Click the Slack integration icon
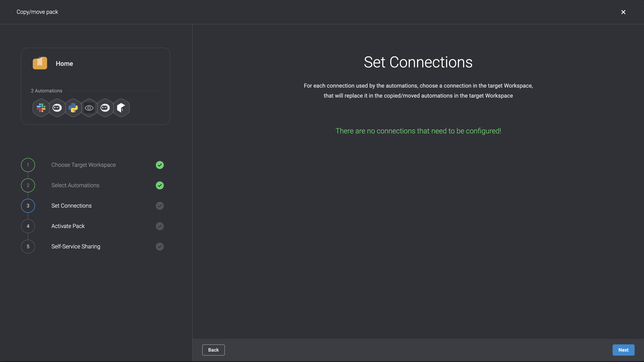The image size is (644, 362). coord(41,108)
